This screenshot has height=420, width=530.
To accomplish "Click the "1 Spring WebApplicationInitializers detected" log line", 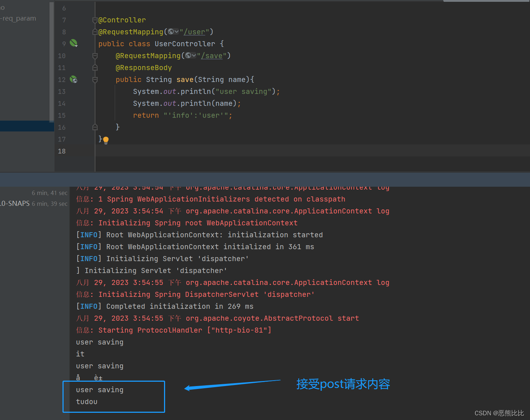I will 211,199.
